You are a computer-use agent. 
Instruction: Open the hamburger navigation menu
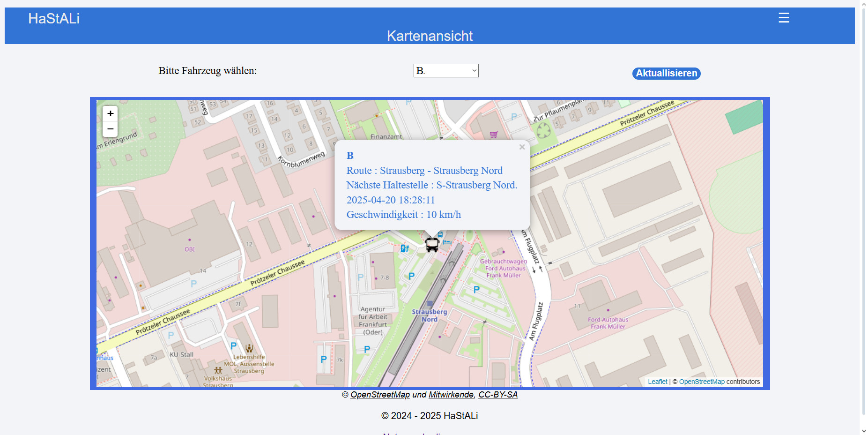784,18
